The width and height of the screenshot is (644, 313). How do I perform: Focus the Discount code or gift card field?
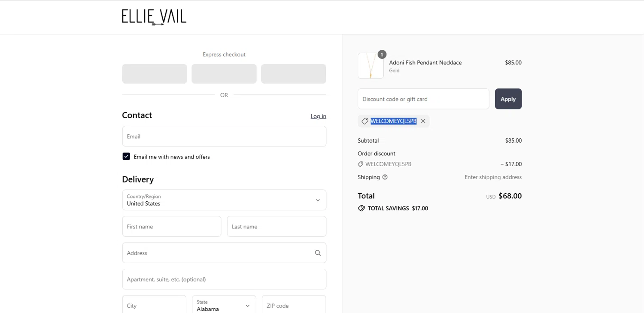(423, 99)
